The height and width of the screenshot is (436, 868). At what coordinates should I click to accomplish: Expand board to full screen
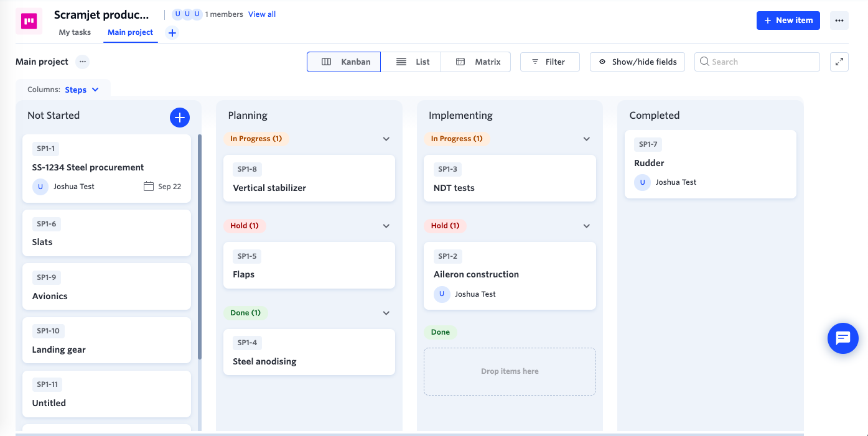click(839, 62)
